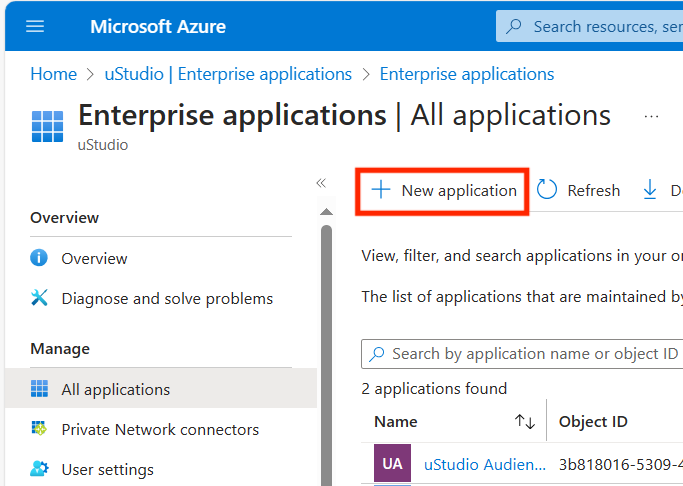Image resolution: width=683 pixels, height=486 pixels.
Task: Click the sidebar vertical scrollbar thumb
Action: pyautogui.click(x=326, y=355)
